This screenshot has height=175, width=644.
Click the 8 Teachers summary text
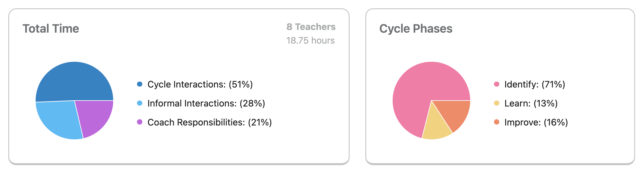[311, 27]
